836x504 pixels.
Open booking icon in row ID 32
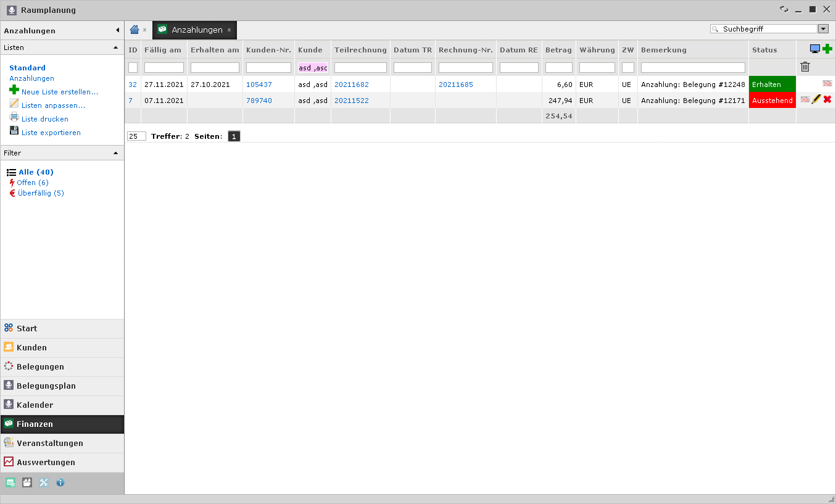coord(827,84)
